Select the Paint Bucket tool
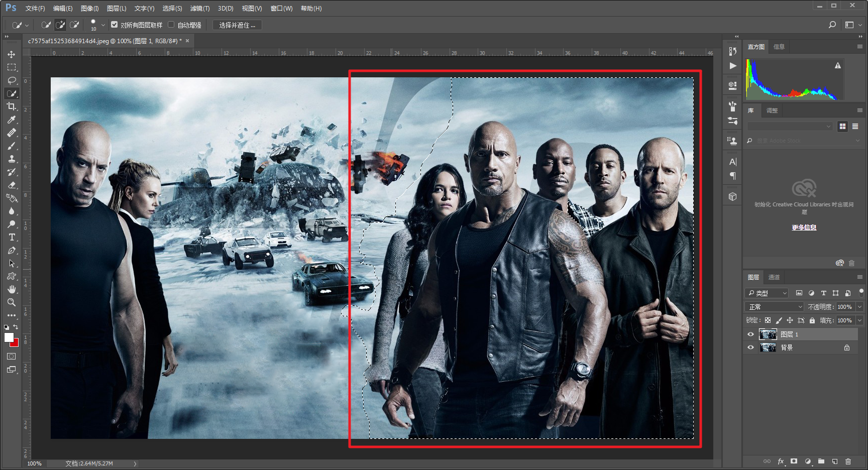Screen dimensions: 868x470 [x=12, y=198]
